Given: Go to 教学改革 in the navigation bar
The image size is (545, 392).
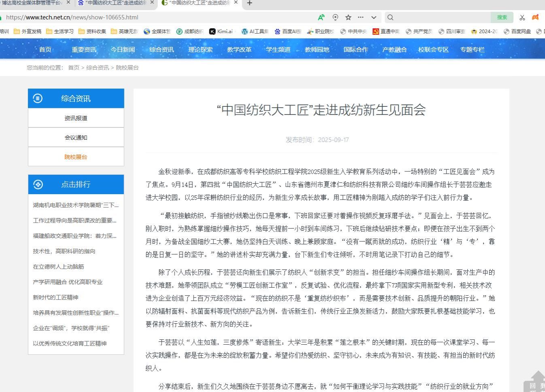Looking at the screenshot, I should click(239, 49).
